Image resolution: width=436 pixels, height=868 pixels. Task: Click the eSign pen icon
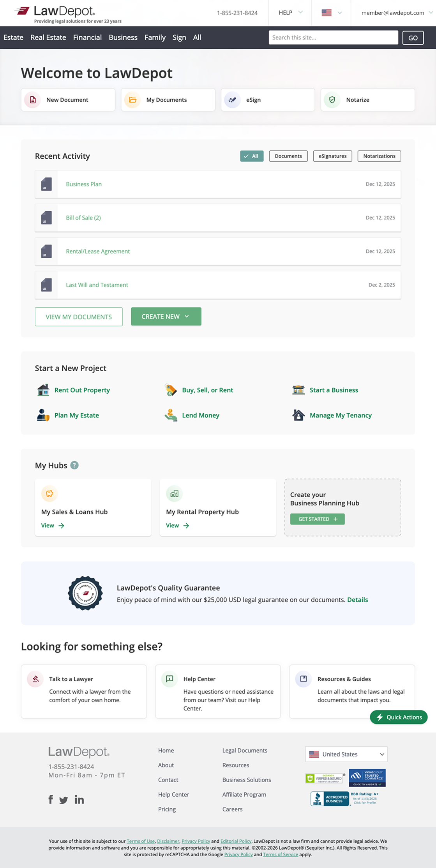point(232,100)
